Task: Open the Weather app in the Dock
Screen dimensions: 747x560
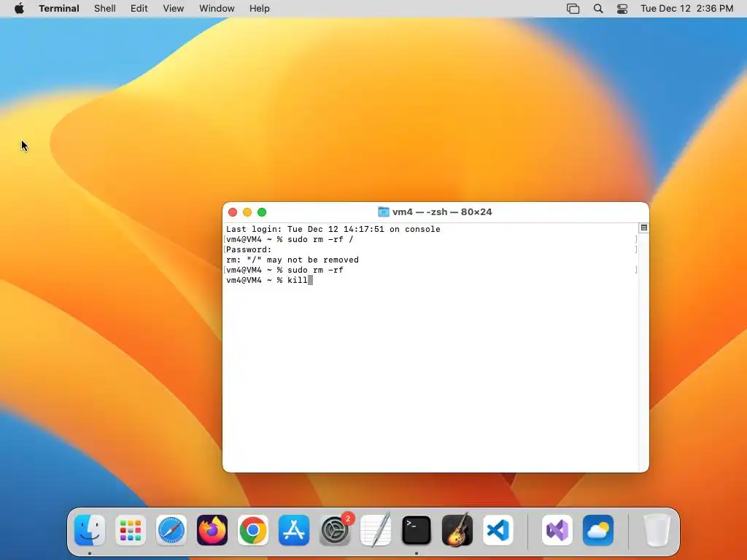Action: point(598,530)
